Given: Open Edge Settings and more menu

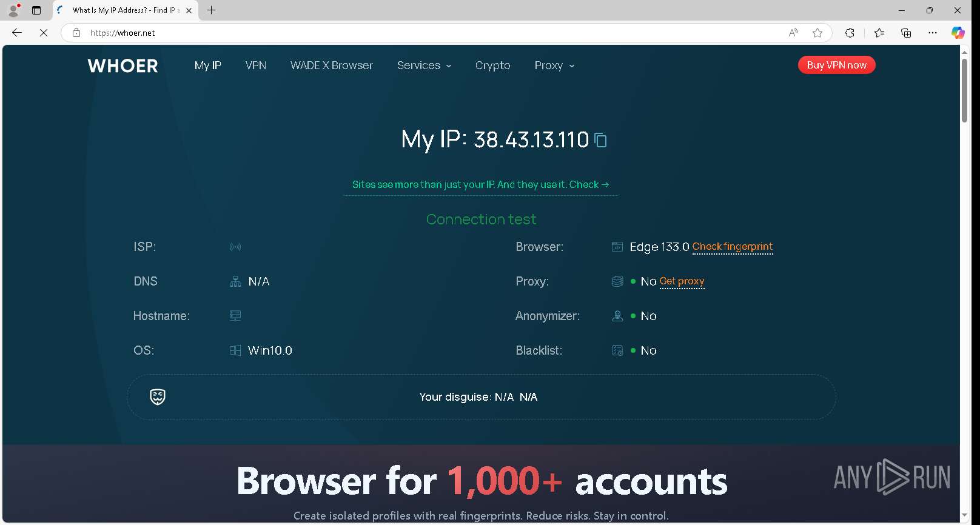Looking at the screenshot, I should pos(933,33).
